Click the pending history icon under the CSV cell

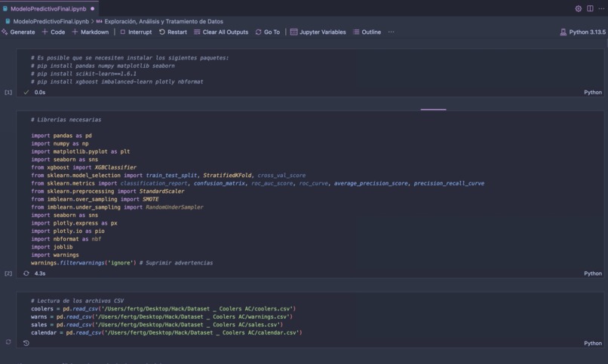coord(26,343)
